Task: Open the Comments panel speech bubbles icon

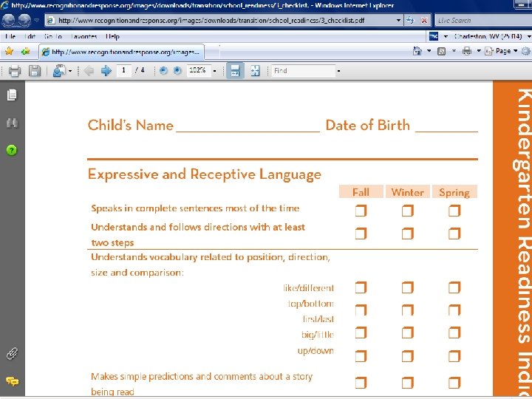Action: click(13, 382)
